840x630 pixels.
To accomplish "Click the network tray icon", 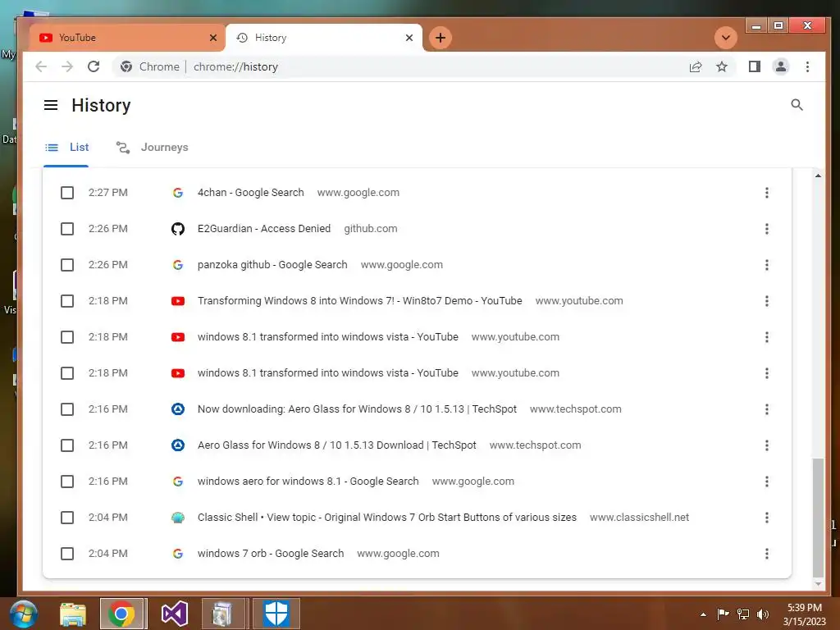I will pyautogui.click(x=743, y=614).
